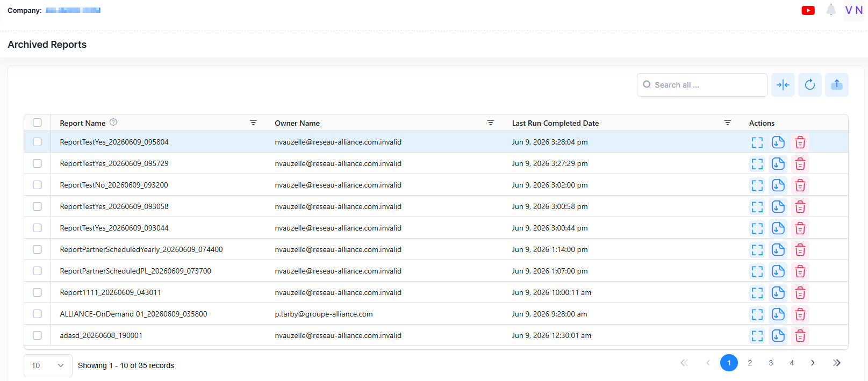Image resolution: width=868 pixels, height=381 pixels.
Task: Open Report Name column filter
Action: 253,123
